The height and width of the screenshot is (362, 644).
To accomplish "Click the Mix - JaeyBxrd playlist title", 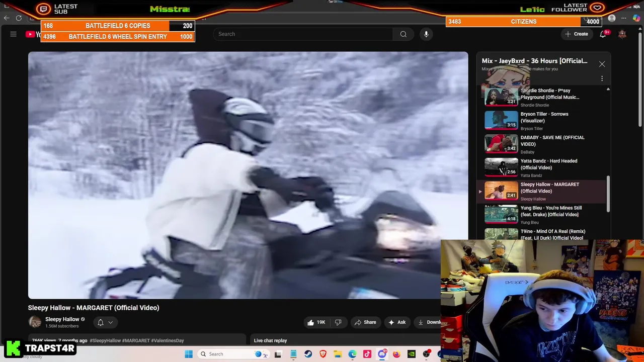I will [534, 61].
